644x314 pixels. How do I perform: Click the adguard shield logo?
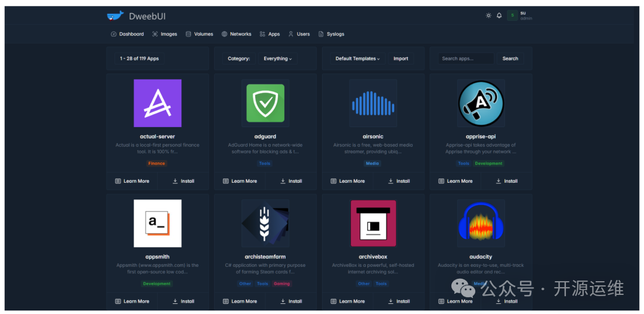click(x=265, y=103)
